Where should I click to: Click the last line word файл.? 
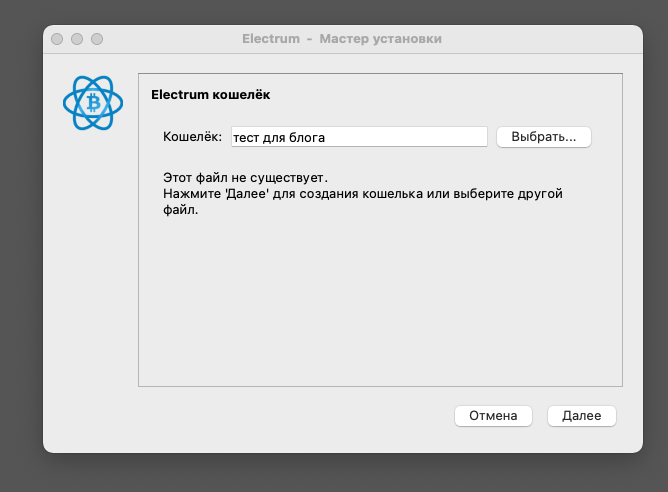click(x=181, y=210)
